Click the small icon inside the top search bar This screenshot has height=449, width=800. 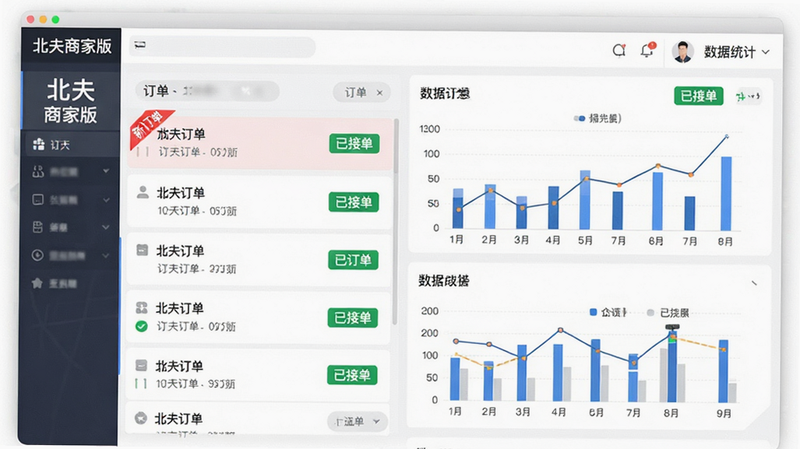(x=140, y=45)
